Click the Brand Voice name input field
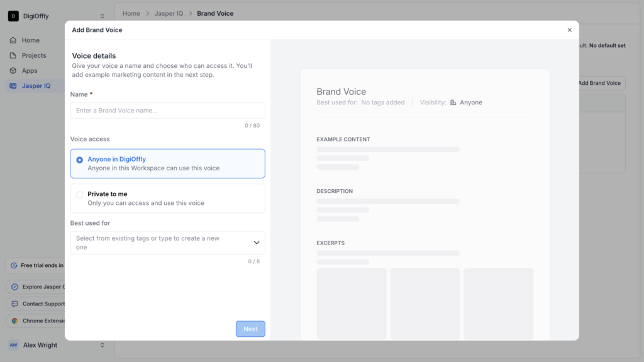 point(167,109)
